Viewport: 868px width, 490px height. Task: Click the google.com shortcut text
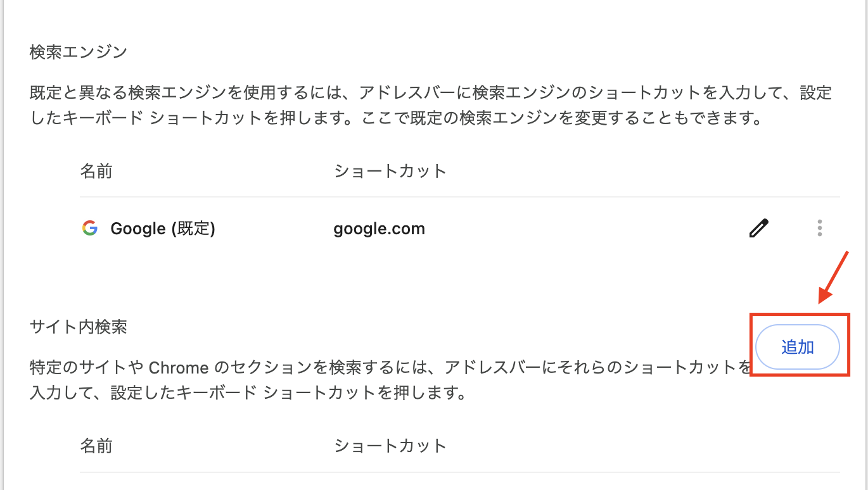380,229
